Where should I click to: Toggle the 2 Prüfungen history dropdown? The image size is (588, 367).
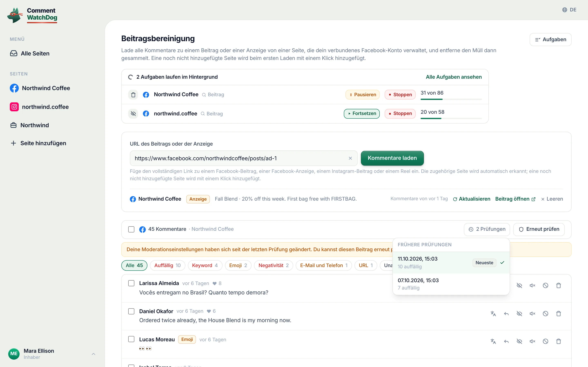click(487, 229)
